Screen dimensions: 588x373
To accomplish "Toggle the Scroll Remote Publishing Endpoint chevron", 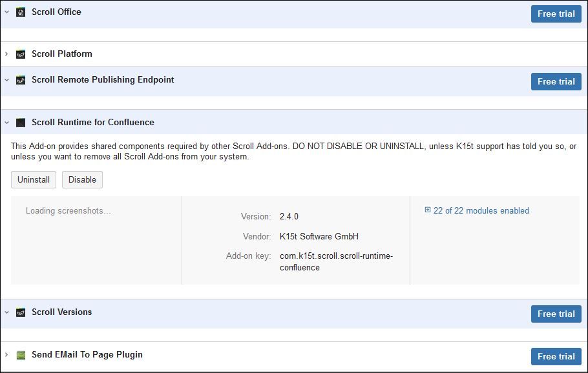I will click(x=6, y=80).
